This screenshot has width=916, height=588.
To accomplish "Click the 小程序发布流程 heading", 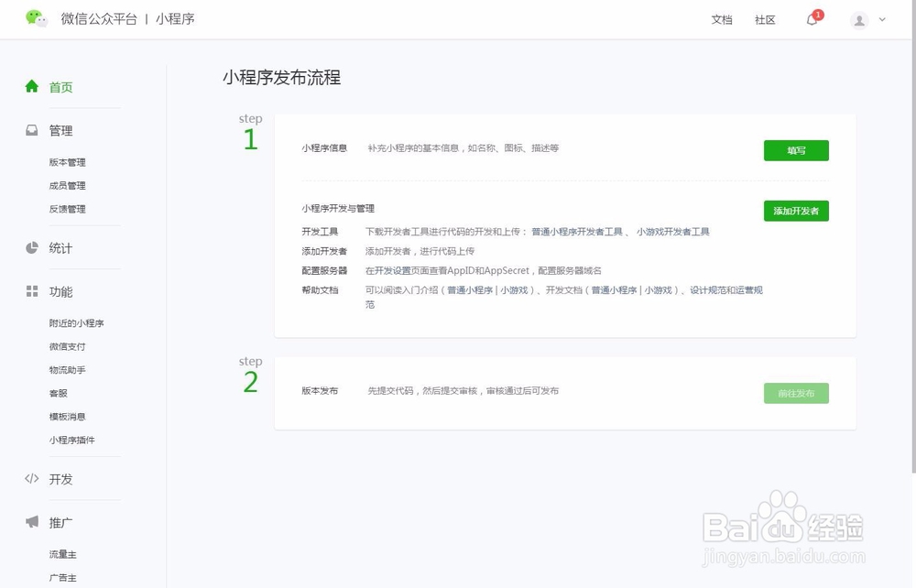I will tap(281, 77).
